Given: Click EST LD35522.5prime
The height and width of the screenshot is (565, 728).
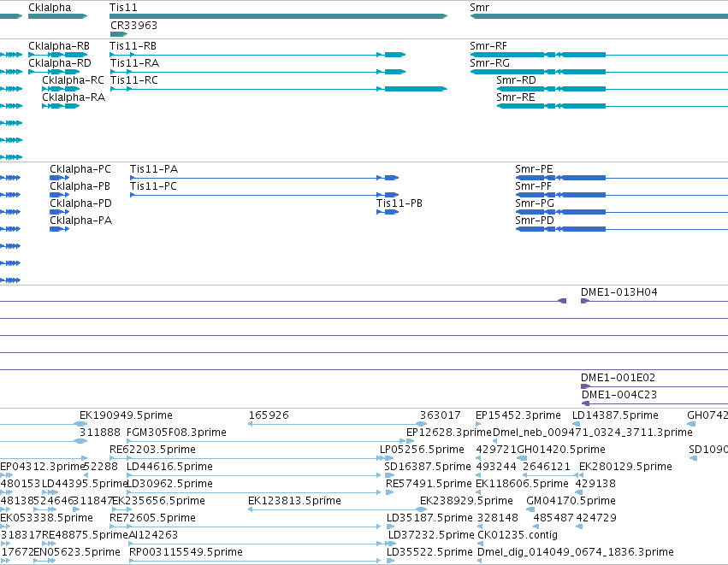Looking at the screenshot, I should point(429,552).
